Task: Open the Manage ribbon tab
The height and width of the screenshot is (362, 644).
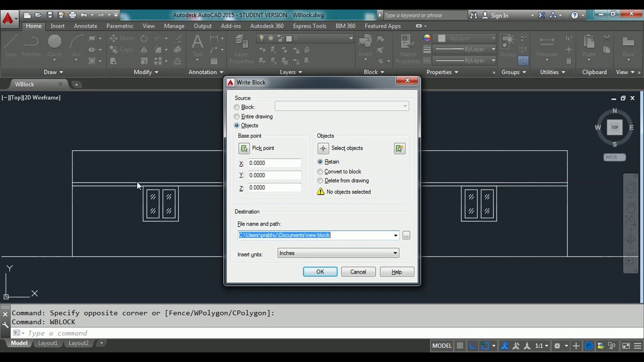Action: point(174,26)
